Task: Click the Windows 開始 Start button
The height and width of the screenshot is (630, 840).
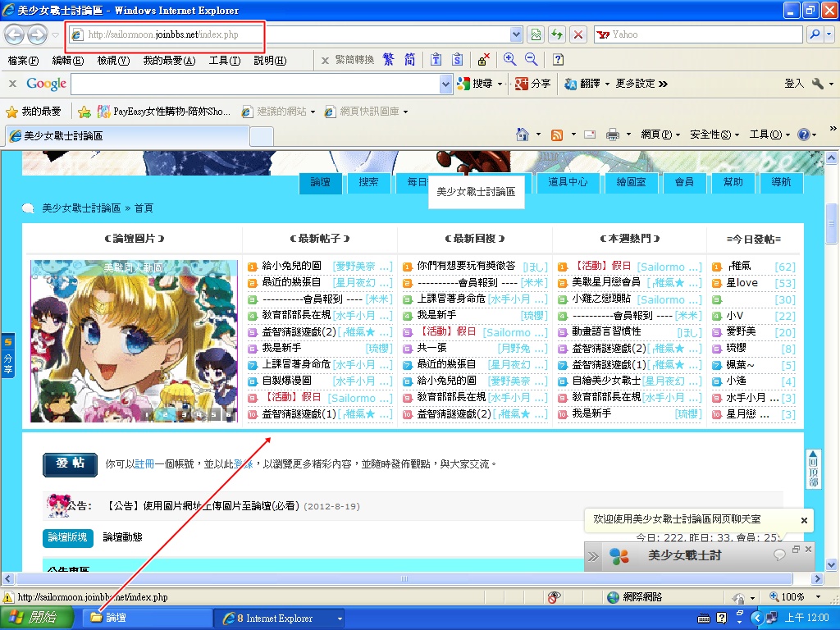Action: click(36, 618)
